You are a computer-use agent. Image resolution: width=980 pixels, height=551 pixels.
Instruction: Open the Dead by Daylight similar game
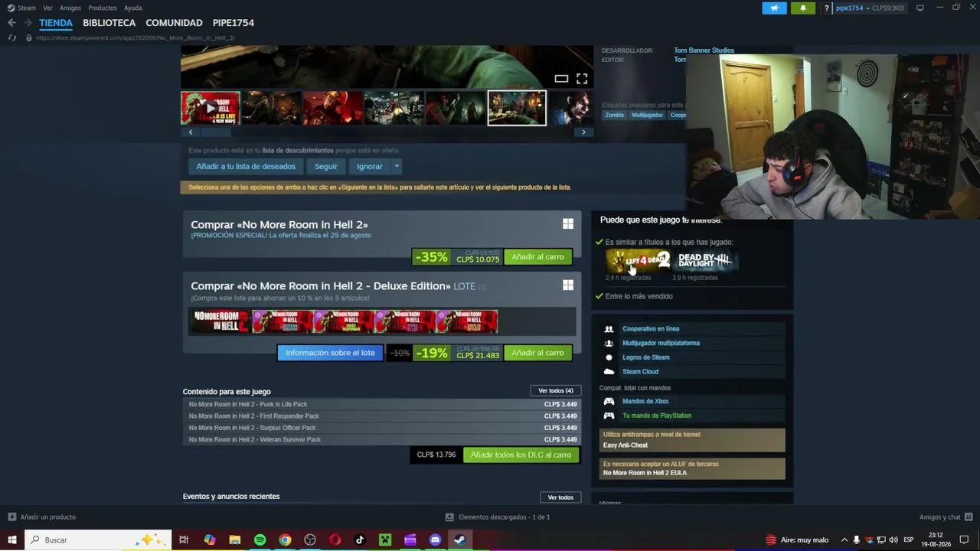pos(705,261)
